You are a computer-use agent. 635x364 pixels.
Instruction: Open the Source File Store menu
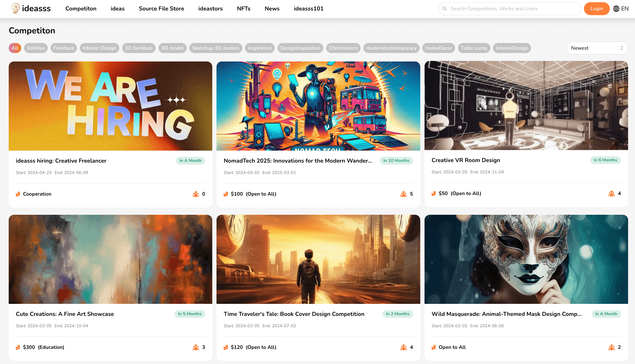161,9
